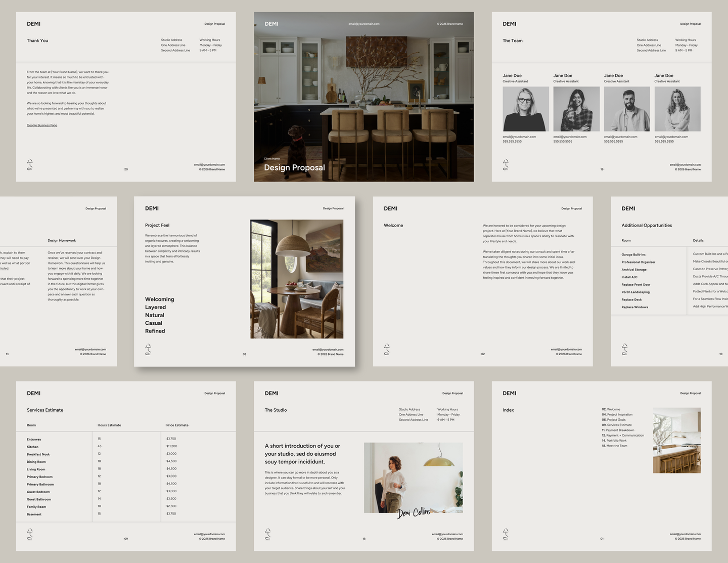
Task: Click the 'Thank You' page heading
Action: pyautogui.click(x=37, y=40)
